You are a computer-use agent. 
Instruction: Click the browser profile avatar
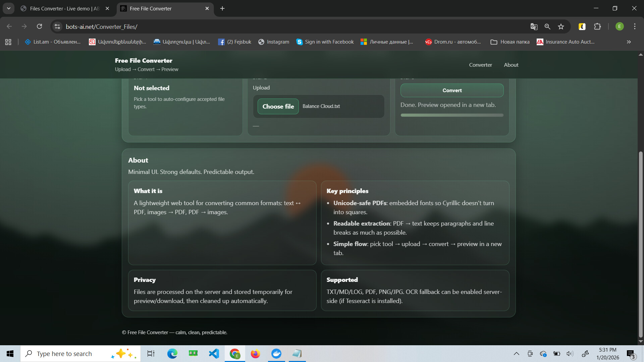[x=620, y=26]
